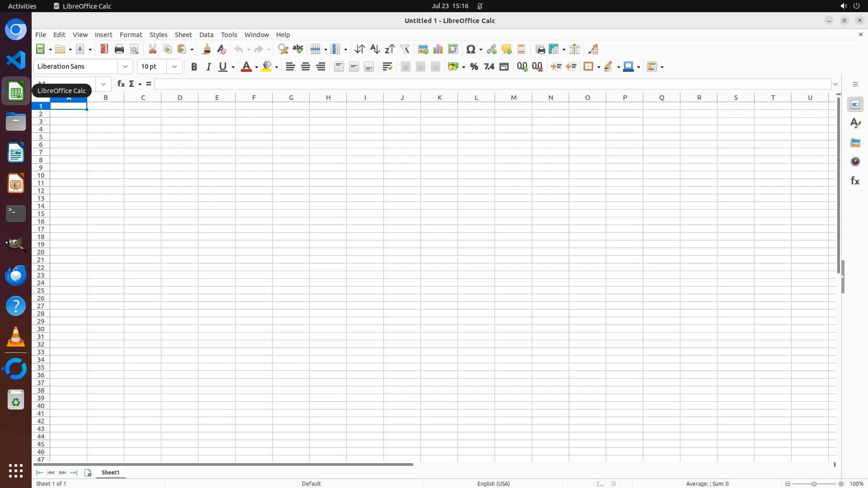Click the Export as PDF icon

(104, 49)
